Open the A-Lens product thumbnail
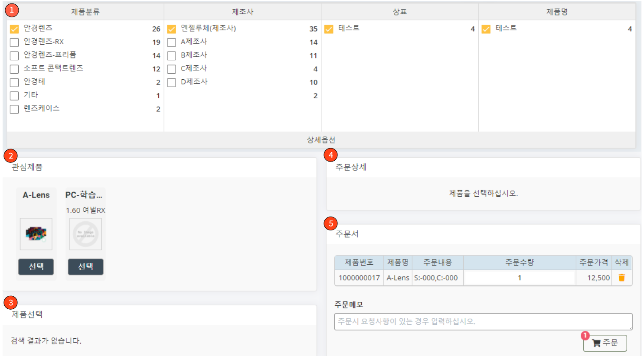This screenshot has height=356, width=644. coord(36,234)
